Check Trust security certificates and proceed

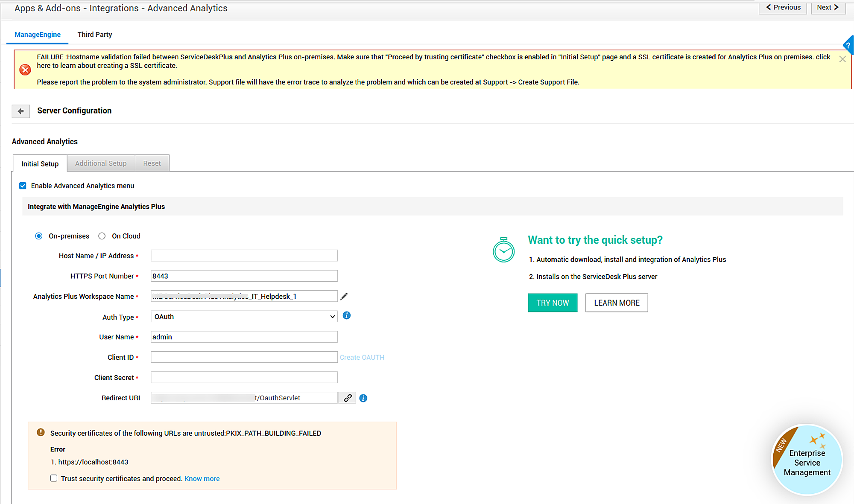[x=54, y=478]
